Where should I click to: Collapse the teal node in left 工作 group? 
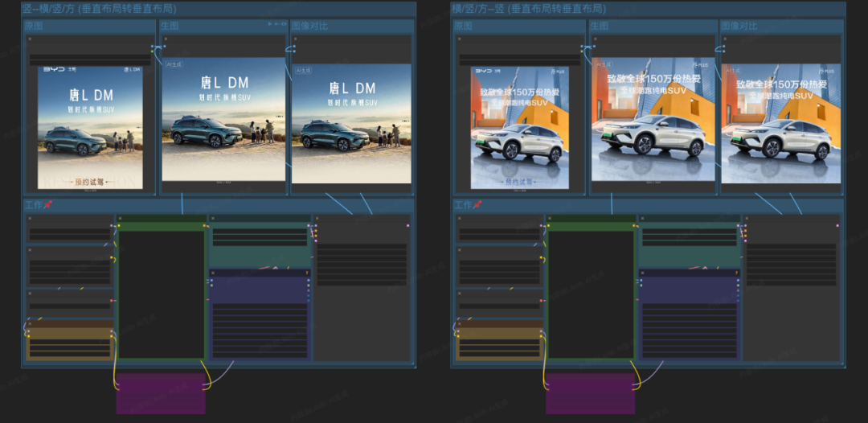[212, 218]
